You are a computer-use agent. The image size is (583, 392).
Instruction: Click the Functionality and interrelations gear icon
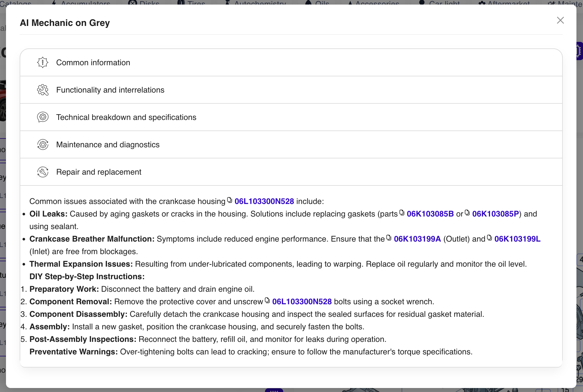[43, 90]
